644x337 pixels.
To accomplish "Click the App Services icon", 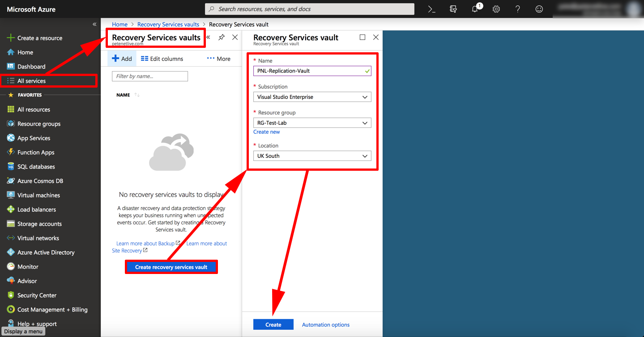I will (11, 138).
